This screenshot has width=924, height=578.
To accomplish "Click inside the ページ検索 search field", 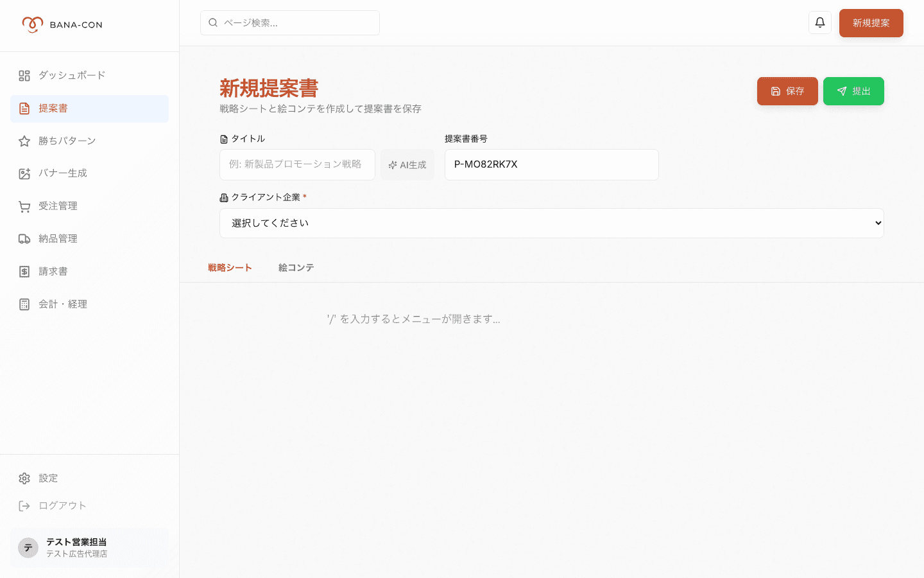I will click(x=290, y=22).
